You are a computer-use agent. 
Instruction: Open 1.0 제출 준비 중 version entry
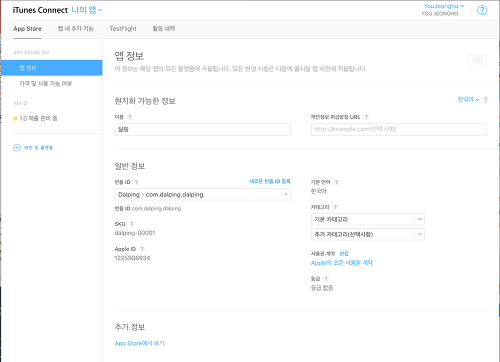(x=38, y=118)
